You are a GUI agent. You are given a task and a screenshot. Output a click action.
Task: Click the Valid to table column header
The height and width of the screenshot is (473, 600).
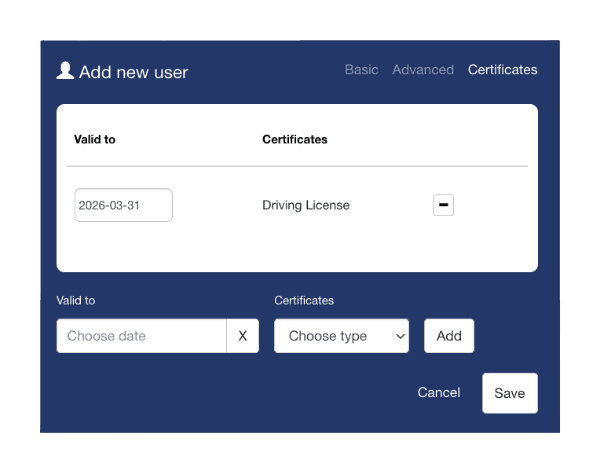click(x=95, y=139)
